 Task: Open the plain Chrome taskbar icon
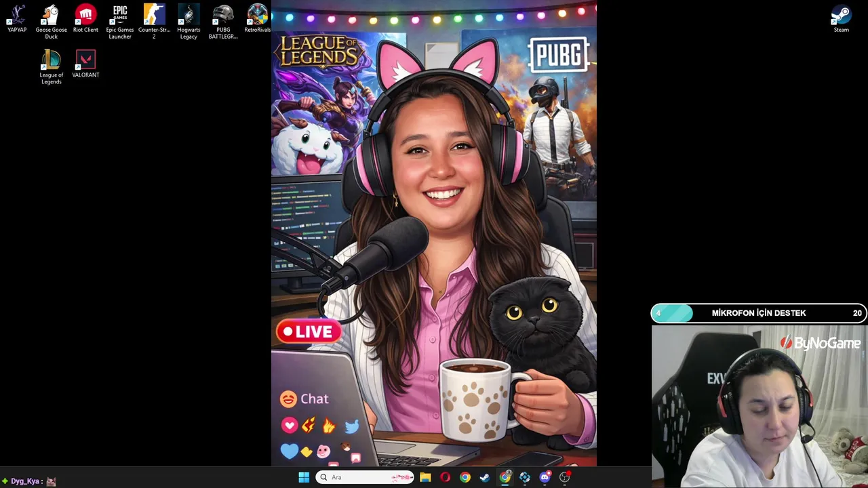[x=465, y=477]
